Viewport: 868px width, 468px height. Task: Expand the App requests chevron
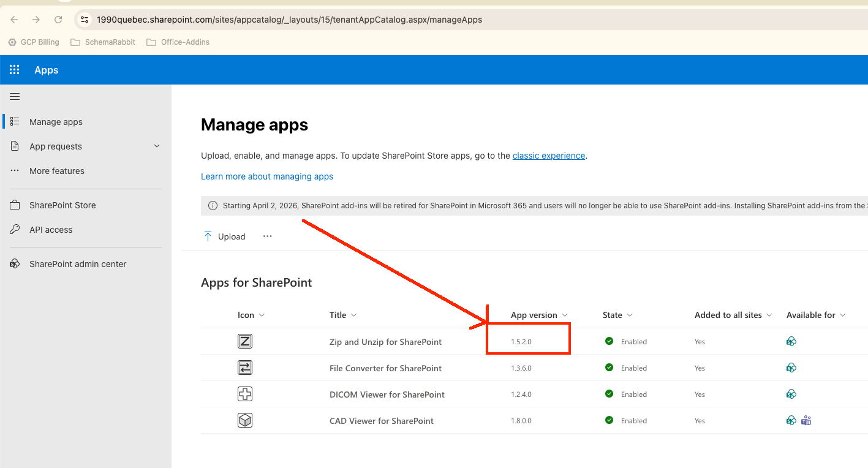(x=157, y=146)
